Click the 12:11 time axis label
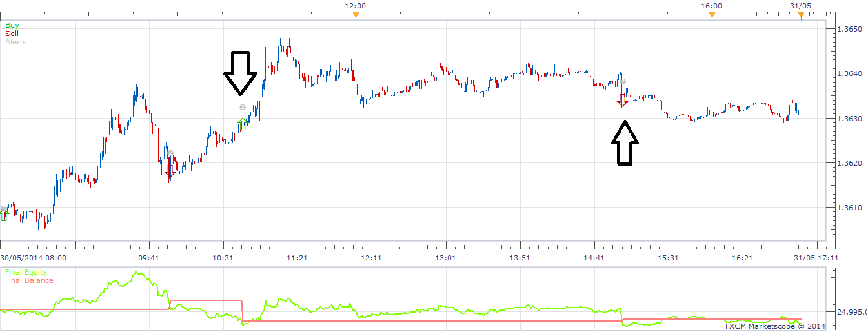Image resolution: width=868 pixels, height=332 pixels. (x=372, y=258)
